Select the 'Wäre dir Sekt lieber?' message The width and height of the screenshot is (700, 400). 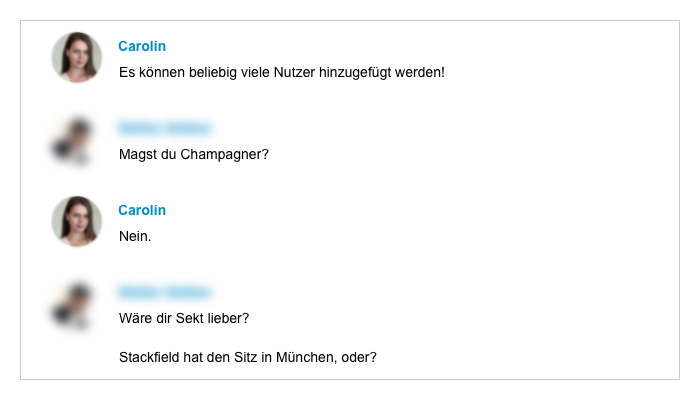pyautogui.click(x=184, y=318)
